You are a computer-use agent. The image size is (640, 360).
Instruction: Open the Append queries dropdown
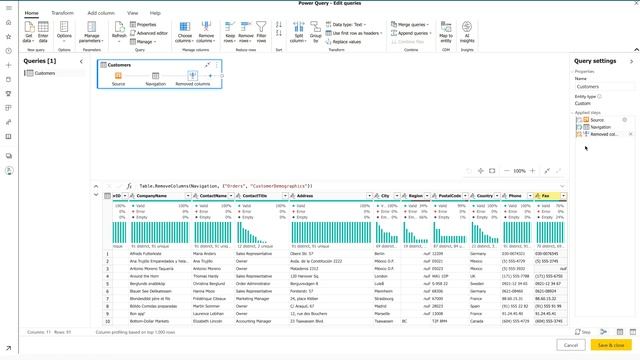[411, 33]
